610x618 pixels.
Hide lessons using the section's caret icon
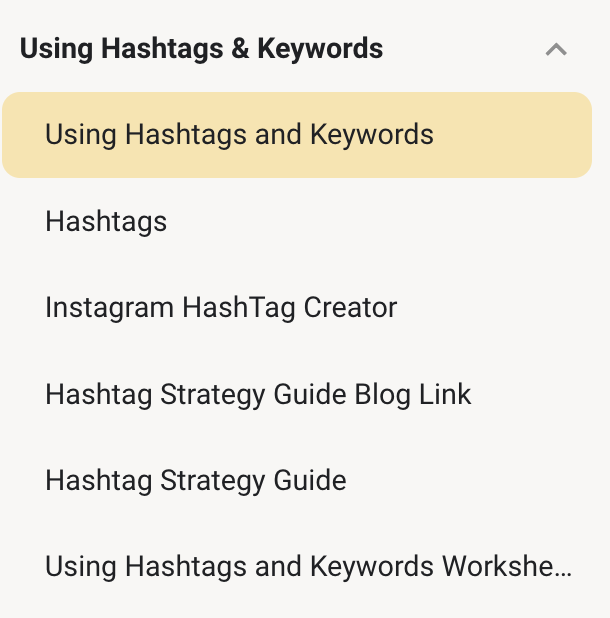pyautogui.click(x=556, y=49)
